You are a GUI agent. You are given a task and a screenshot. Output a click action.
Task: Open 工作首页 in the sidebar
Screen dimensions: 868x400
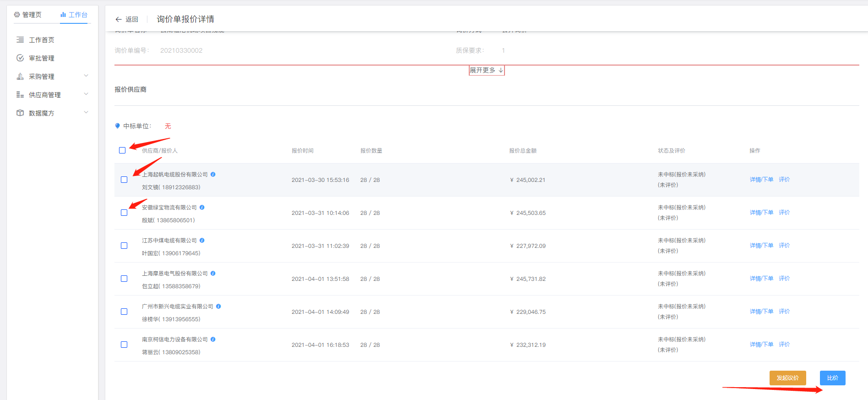41,40
